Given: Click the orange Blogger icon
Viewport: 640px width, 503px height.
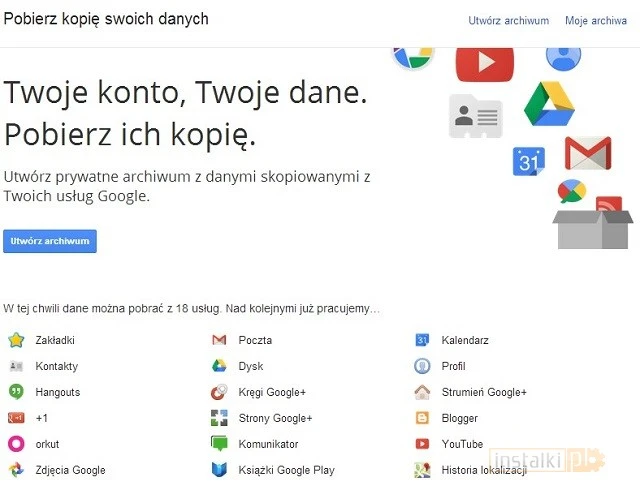Looking at the screenshot, I should (x=422, y=418).
